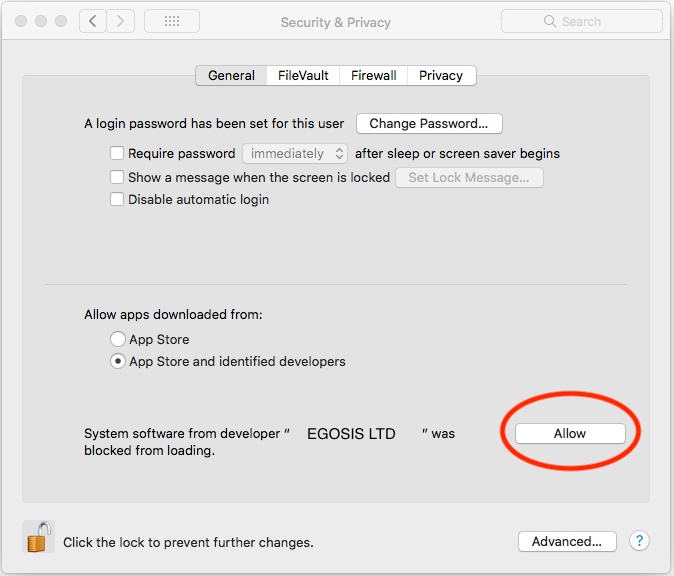
Task: Click the Change Password button
Action: click(429, 124)
